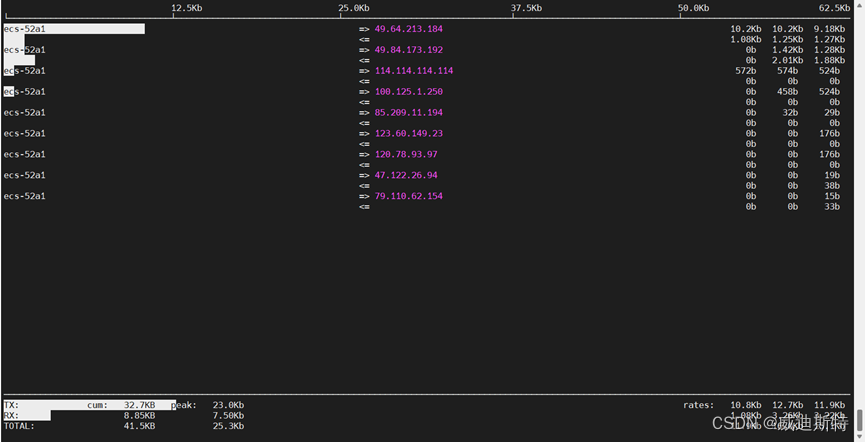The height and width of the screenshot is (442, 865).
Task: Click IP address 49.84.173.192
Action: pyautogui.click(x=409, y=50)
